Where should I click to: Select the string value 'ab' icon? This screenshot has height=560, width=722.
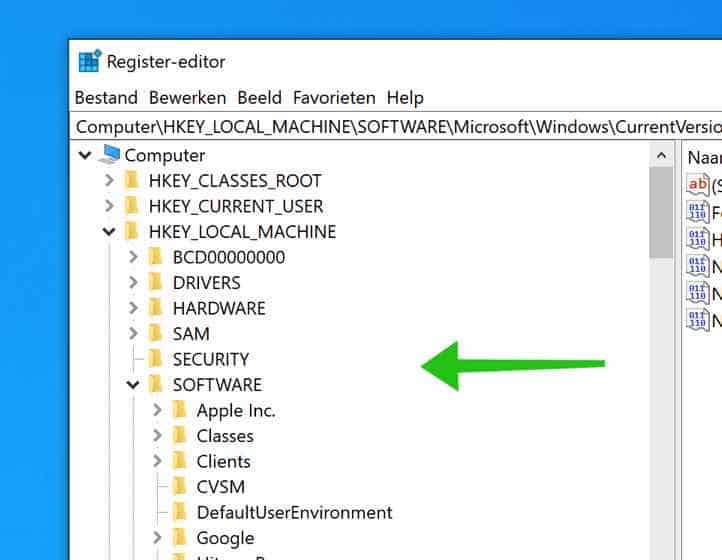(698, 185)
